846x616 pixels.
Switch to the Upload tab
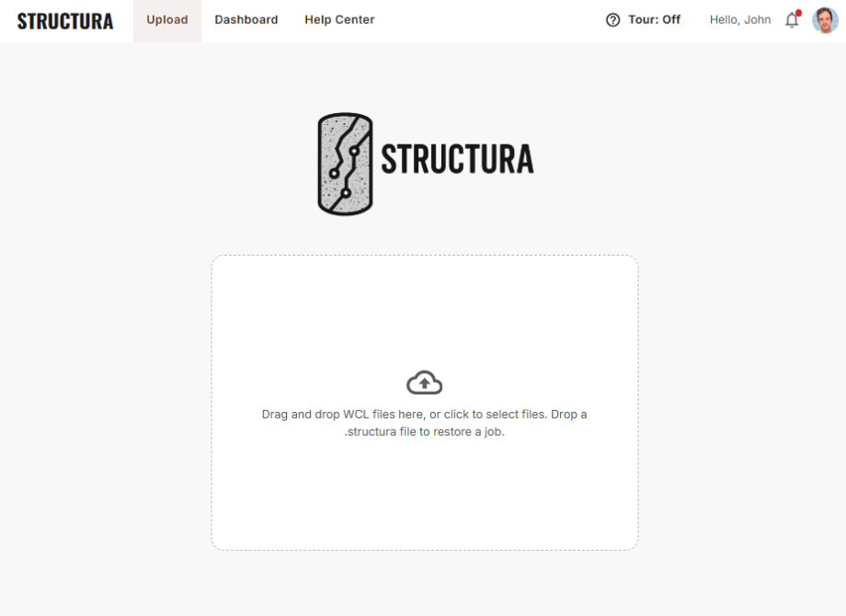[167, 20]
